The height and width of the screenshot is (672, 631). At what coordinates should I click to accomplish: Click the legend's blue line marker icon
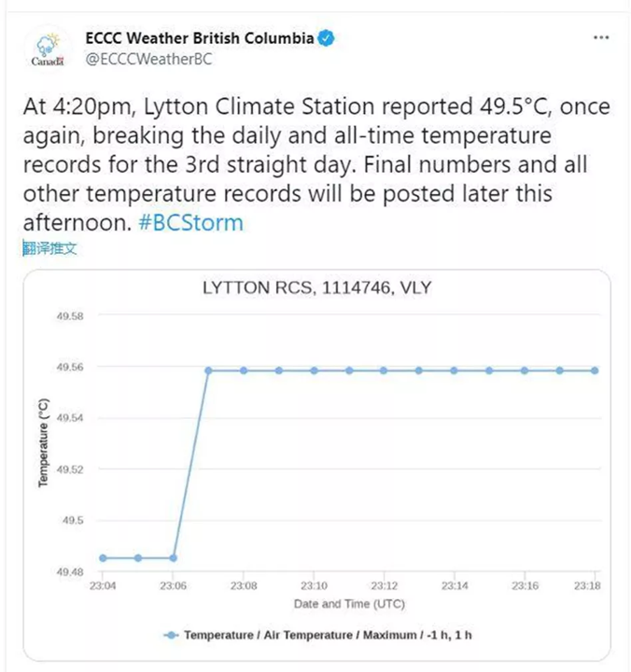pyautogui.click(x=171, y=635)
